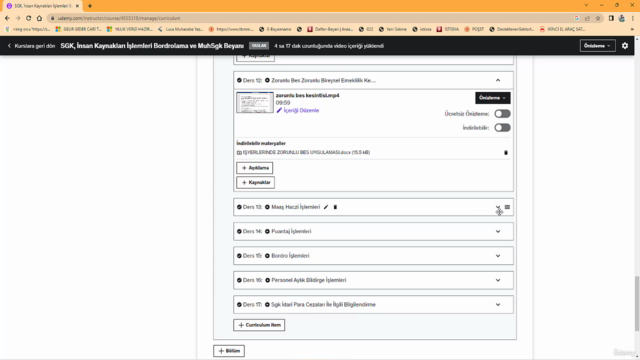This screenshot has width=640, height=360.
Task: Click the İŞYERLERİNDE ZORUNLU BES UYGULAMASI.docx filename
Action: tap(306, 152)
